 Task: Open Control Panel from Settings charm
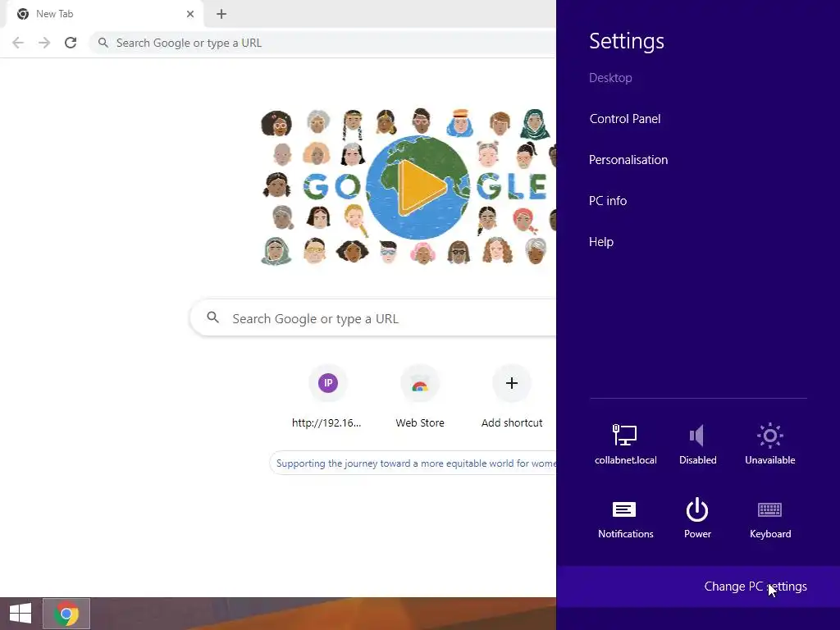pyautogui.click(x=624, y=119)
